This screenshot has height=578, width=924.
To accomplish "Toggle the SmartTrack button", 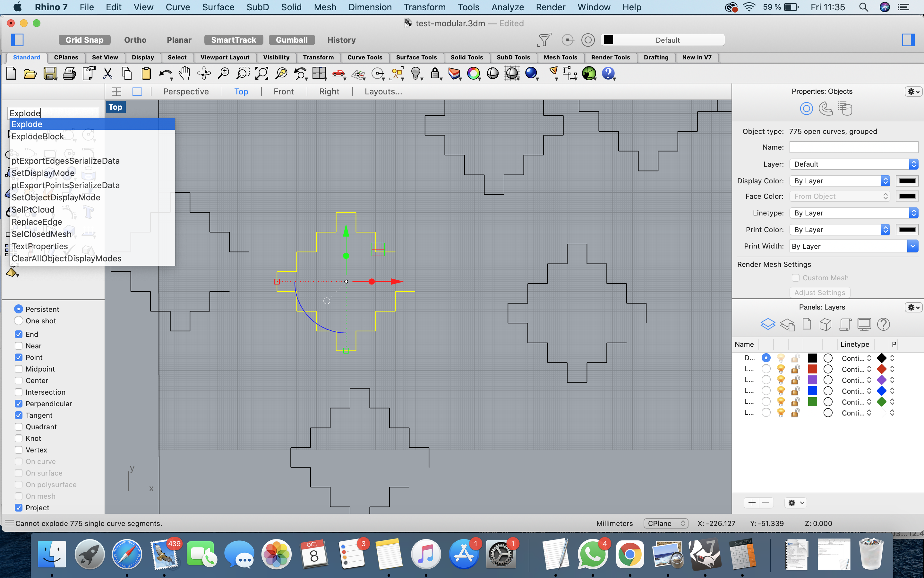I will (234, 40).
